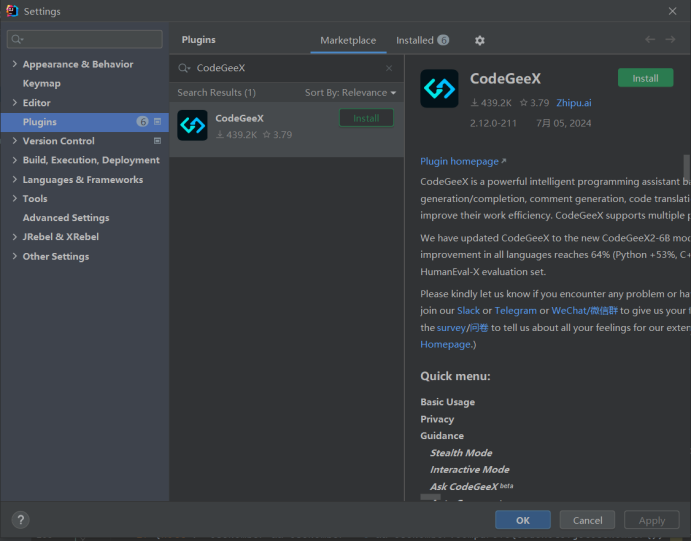Click the plugins settings gear icon

pyautogui.click(x=480, y=41)
